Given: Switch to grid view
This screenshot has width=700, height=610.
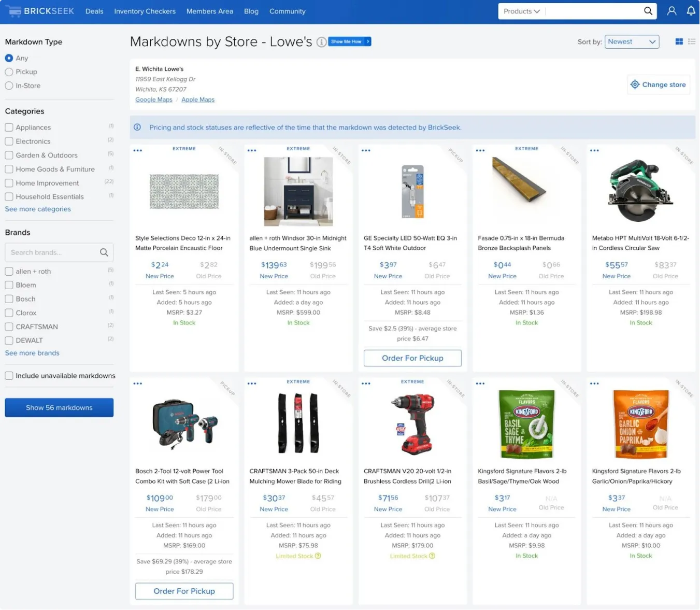Looking at the screenshot, I should [x=679, y=41].
